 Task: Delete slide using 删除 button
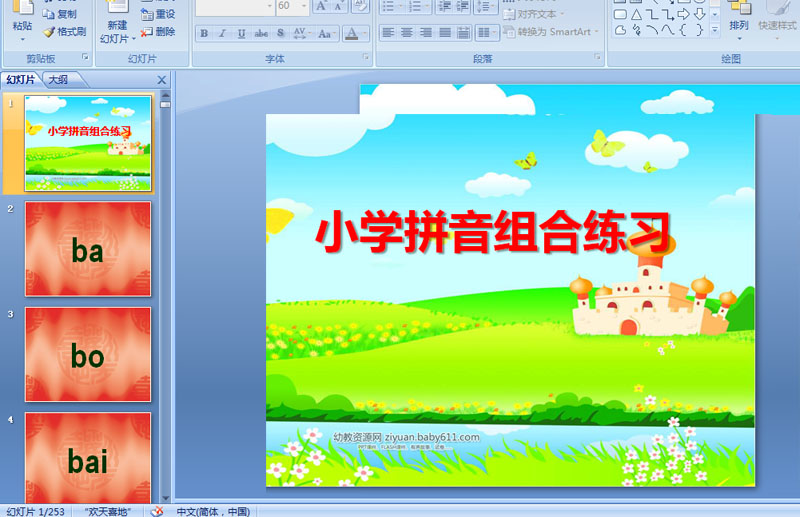point(158,32)
